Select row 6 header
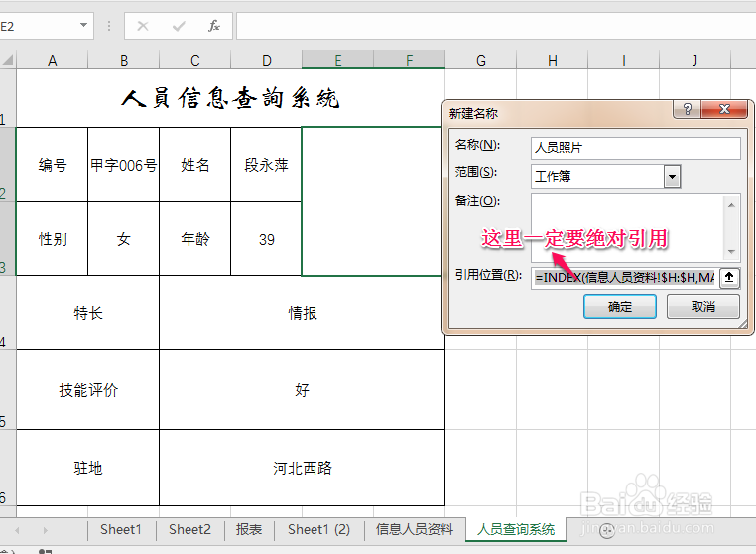Viewport: 756px width, 554px height. pyautogui.click(x=8, y=468)
